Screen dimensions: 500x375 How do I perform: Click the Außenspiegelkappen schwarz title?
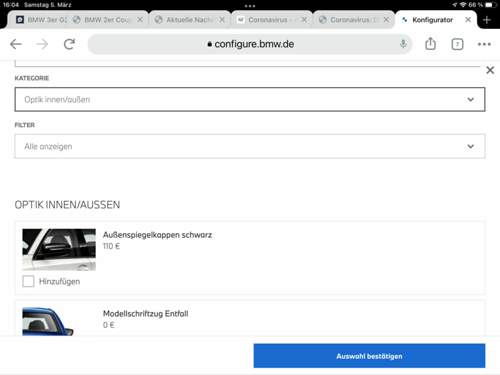[157, 235]
